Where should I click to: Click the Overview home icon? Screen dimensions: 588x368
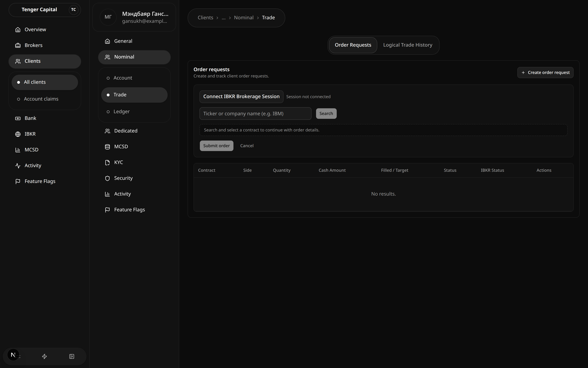18,30
